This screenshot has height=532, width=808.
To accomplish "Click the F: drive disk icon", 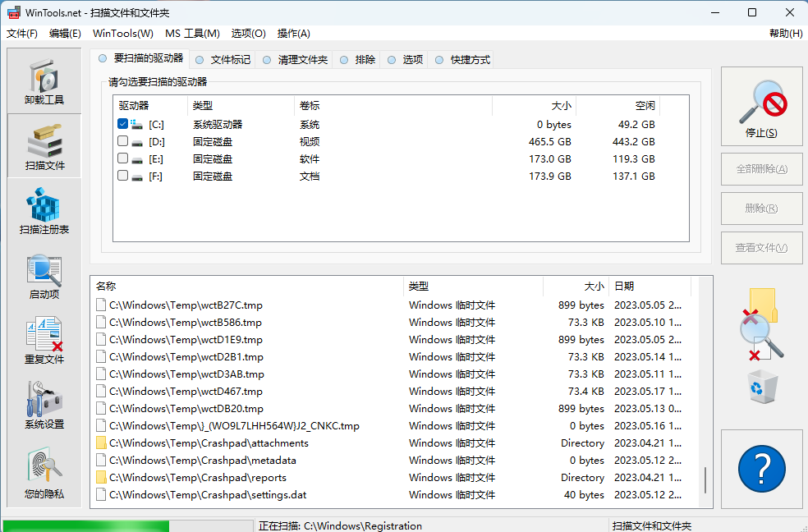I will 136,177.
